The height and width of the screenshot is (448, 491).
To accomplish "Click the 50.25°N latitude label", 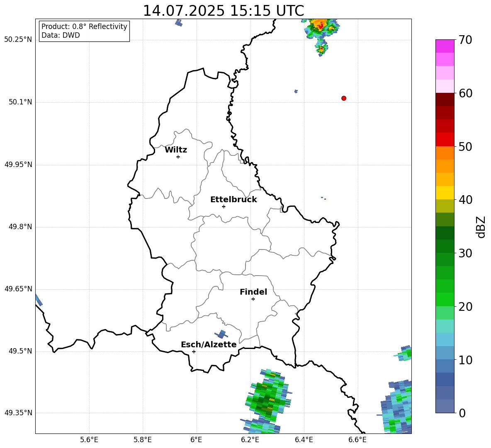I will (x=18, y=40).
